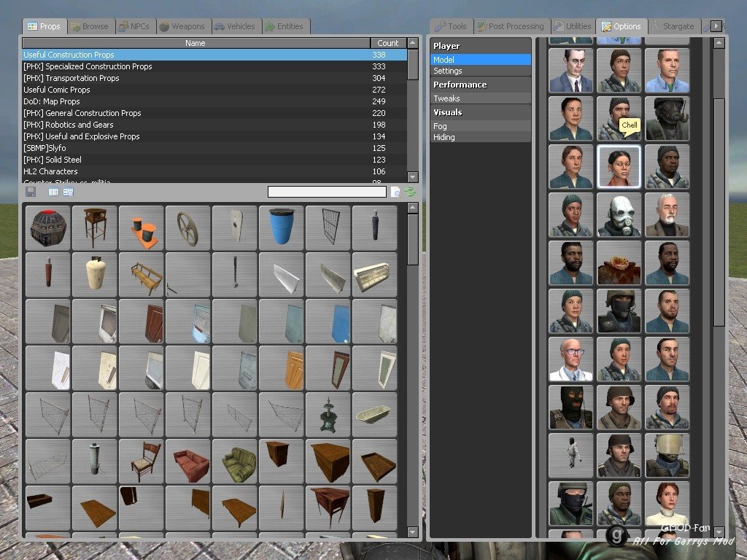Open Fog under Visuals

[x=480, y=125]
